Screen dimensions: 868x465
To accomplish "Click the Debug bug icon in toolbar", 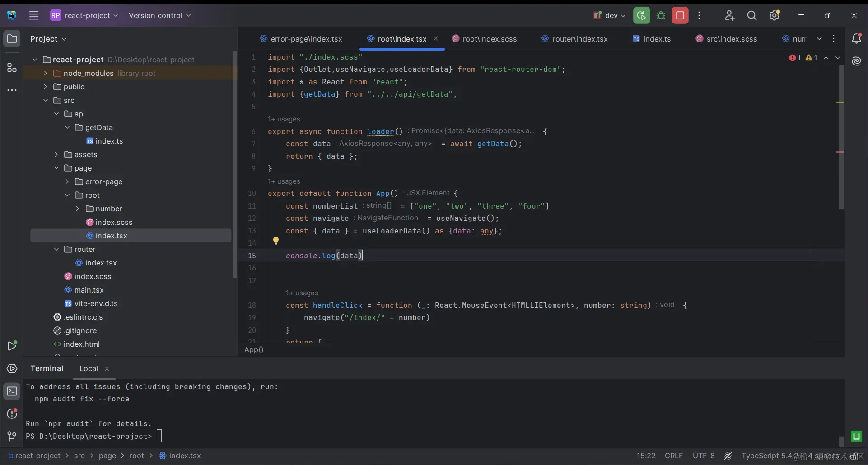I will (661, 15).
